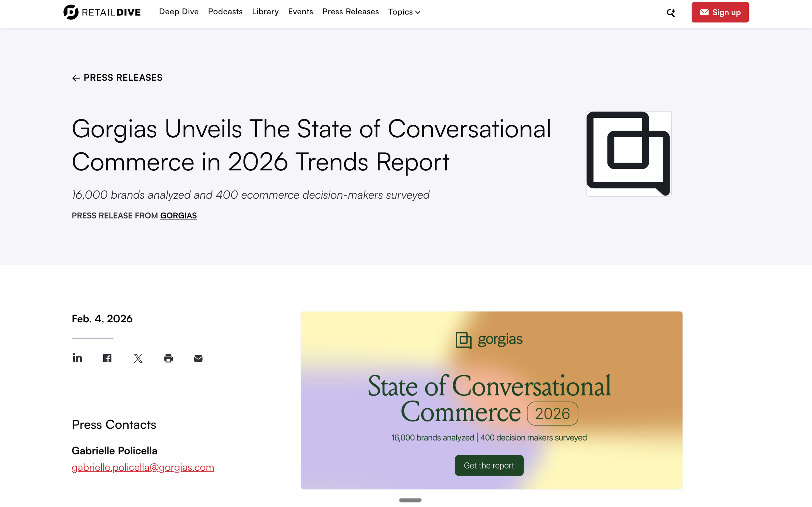Return to PRESS RELEASES listing
Screen dimensions: 812x507
click(123, 78)
